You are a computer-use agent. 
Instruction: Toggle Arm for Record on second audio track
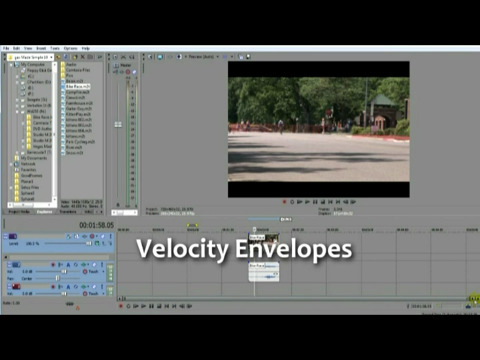click(x=53, y=287)
